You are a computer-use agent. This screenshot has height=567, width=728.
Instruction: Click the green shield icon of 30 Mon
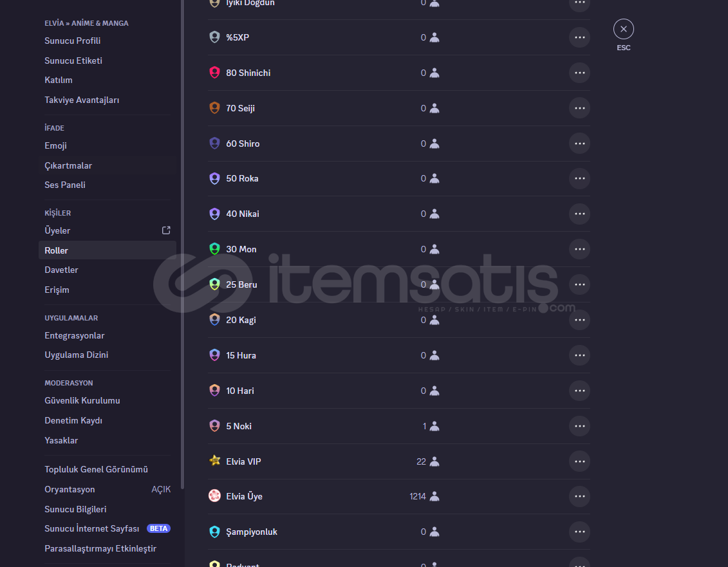(x=214, y=249)
